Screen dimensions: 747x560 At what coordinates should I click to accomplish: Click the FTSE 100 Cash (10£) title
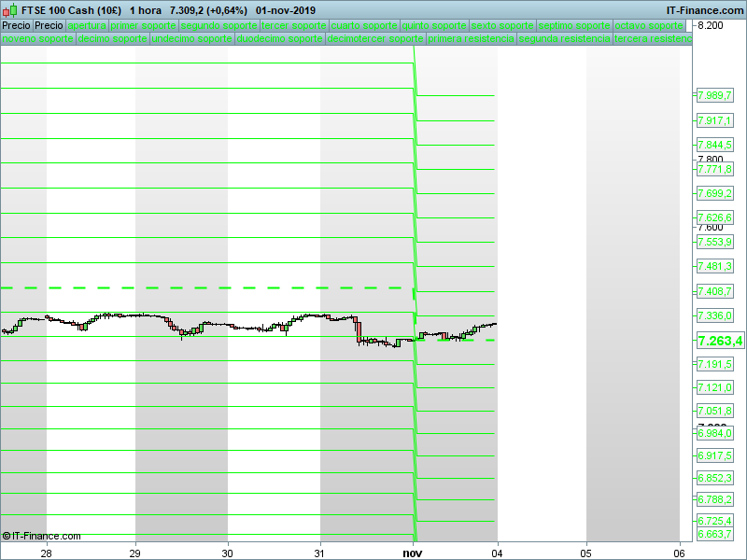point(72,10)
